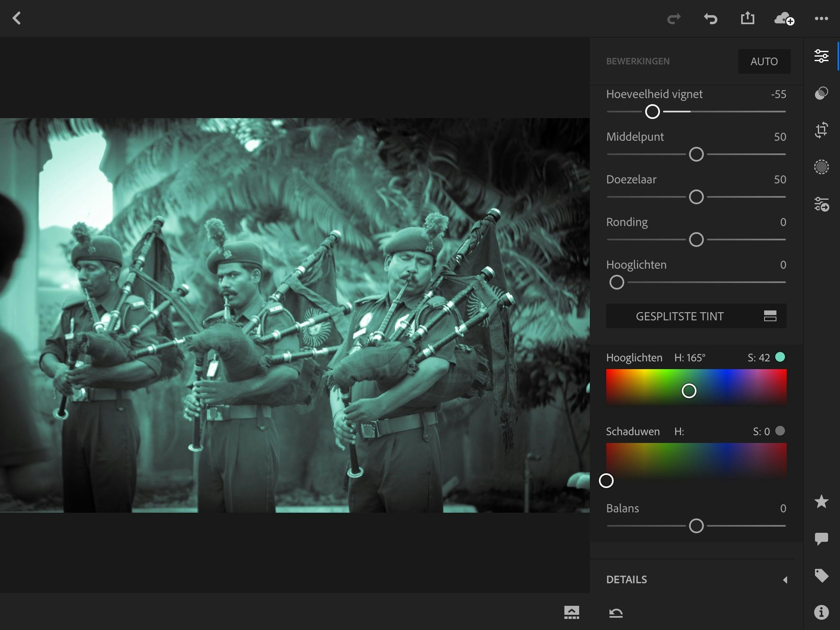Toggle the filmstrip view at bottom
840x630 pixels.
tap(571, 612)
